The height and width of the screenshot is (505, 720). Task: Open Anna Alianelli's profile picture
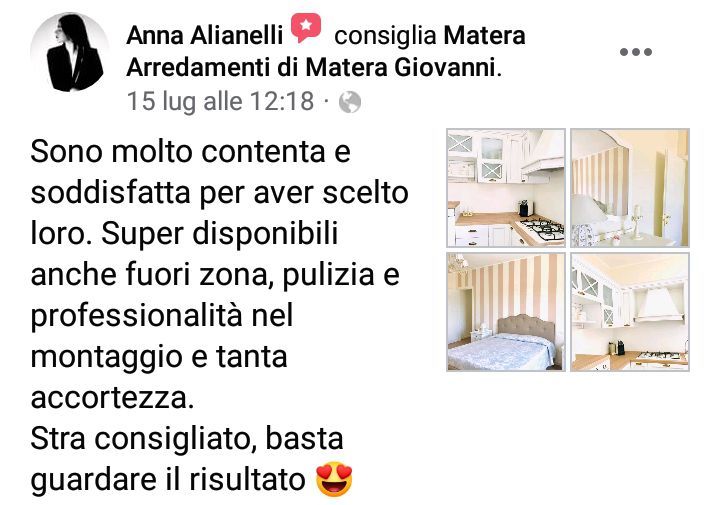pos(70,52)
